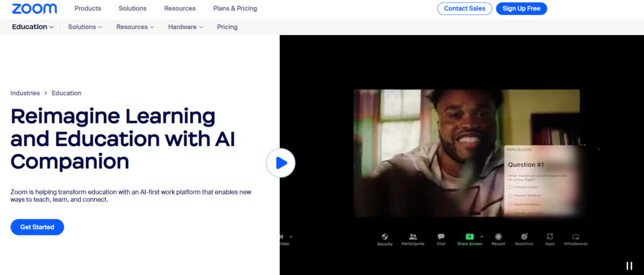Click the green Share Screen icon
Viewport: 644px width, 275px height.
point(469,237)
